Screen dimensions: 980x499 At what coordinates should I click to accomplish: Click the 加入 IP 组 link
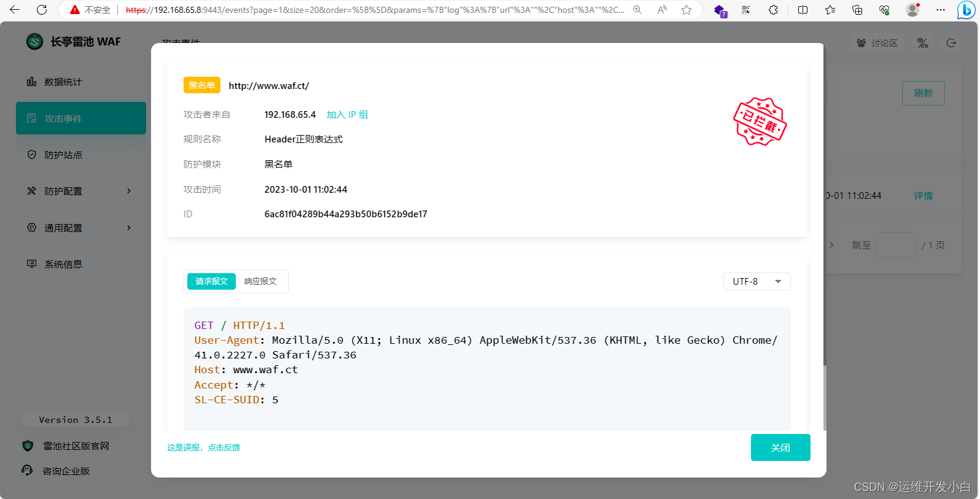click(x=347, y=115)
